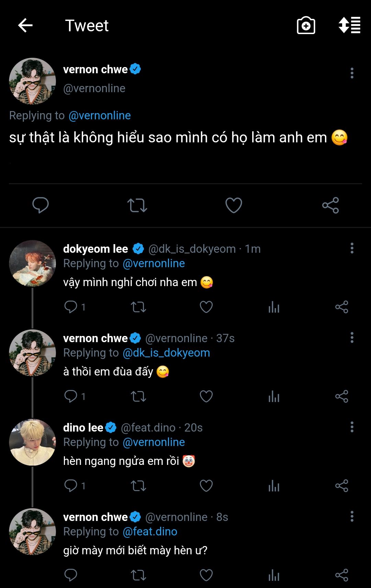The width and height of the screenshot is (371, 588).
Task: Like dino lee's clown emoji reply
Action: point(206,486)
